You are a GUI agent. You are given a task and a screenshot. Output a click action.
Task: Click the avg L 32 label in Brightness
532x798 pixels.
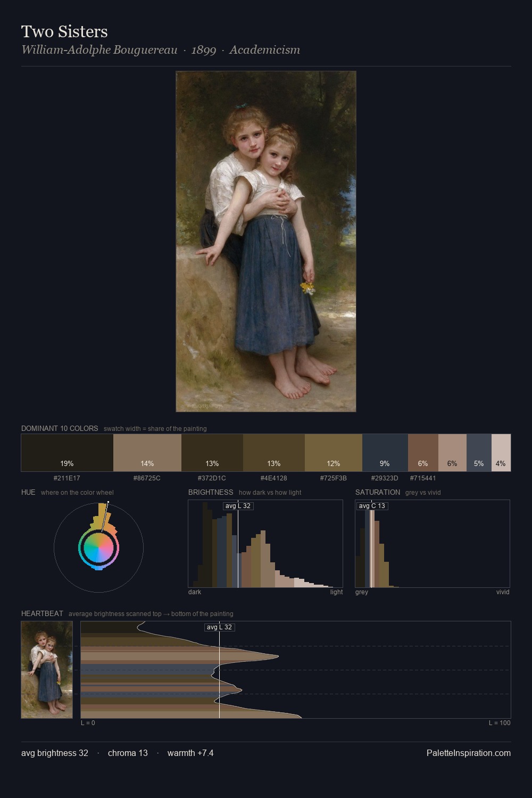238,506
